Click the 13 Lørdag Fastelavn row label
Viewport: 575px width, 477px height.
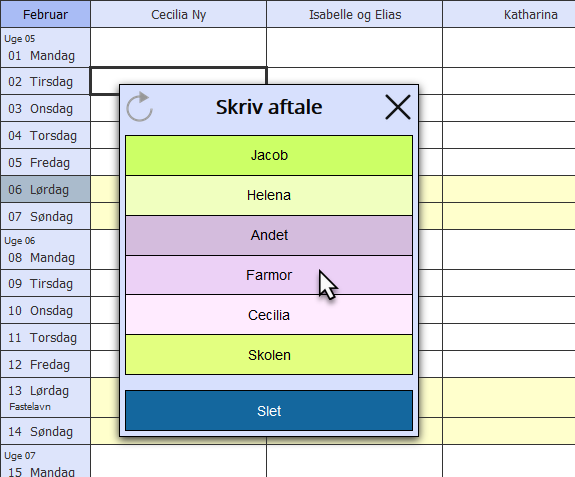[x=45, y=398]
